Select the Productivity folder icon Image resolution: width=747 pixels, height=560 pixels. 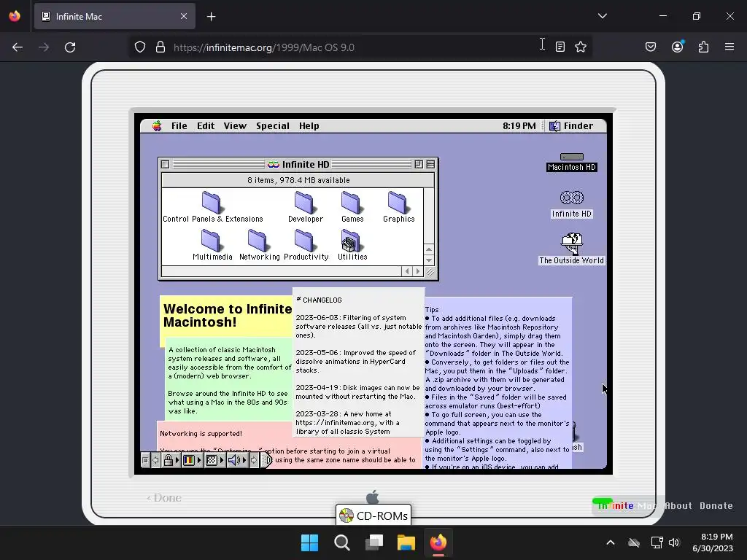click(x=305, y=241)
